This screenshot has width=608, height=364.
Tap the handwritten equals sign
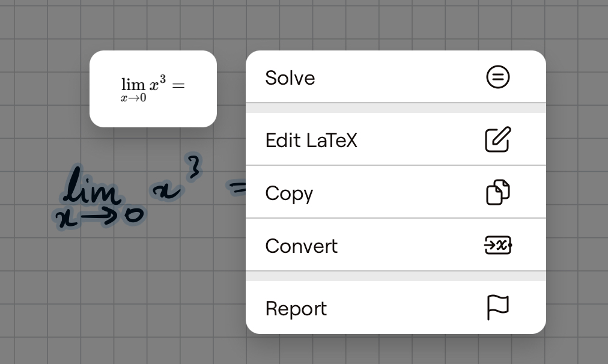coord(237,189)
